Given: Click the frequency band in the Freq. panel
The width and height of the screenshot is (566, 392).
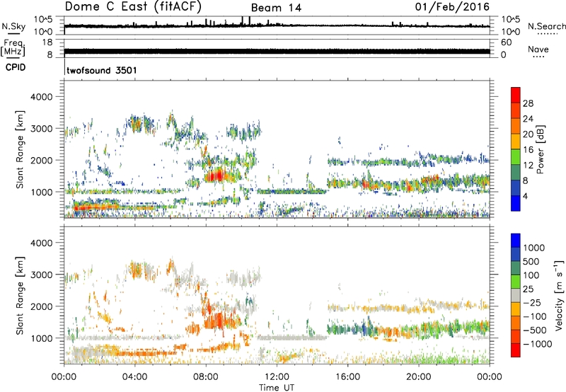Looking at the screenshot, I should coord(277,51).
